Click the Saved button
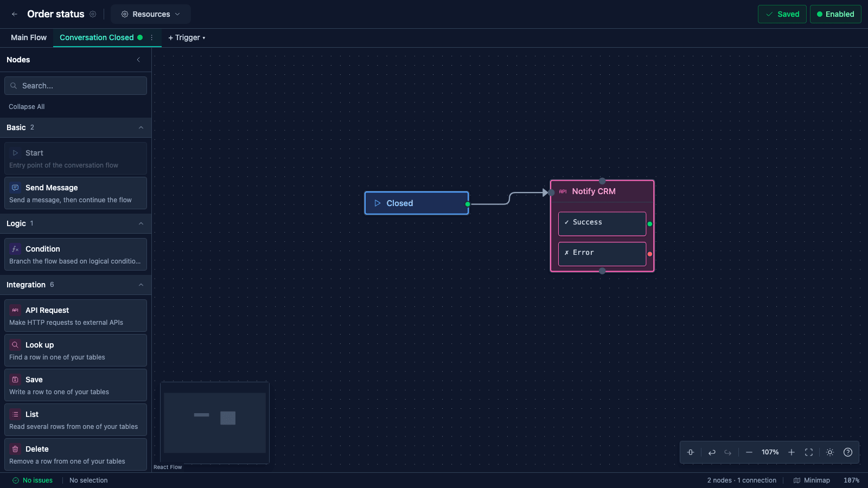This screenshot has height=488, width=868. click(x=782, y=14)
